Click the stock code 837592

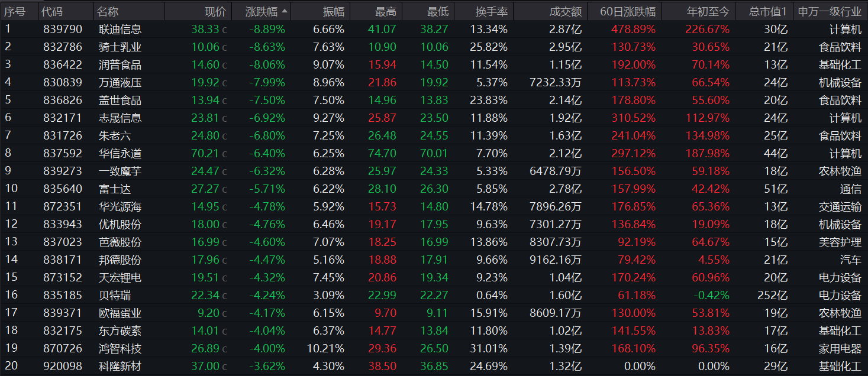63,153
